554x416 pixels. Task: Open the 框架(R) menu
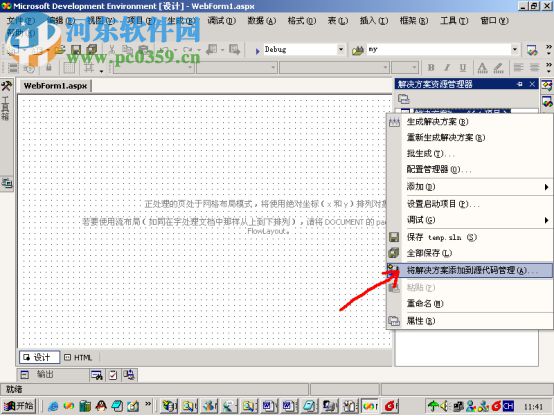pos(414,20)
